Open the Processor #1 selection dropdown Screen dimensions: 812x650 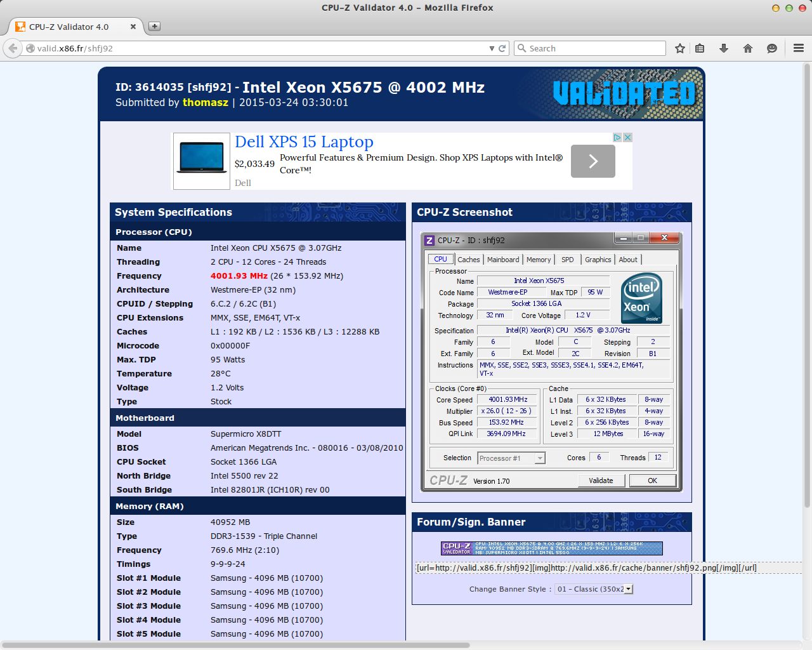coord(511,458)
